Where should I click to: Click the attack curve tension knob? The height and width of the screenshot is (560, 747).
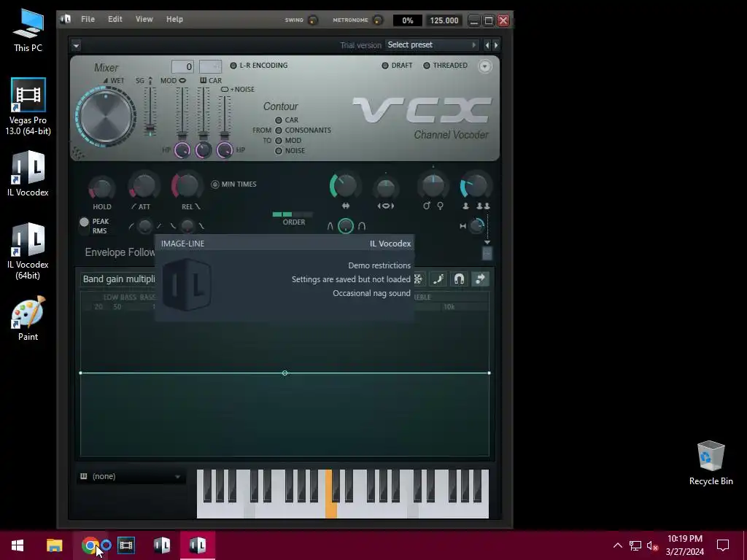[144, 226]
